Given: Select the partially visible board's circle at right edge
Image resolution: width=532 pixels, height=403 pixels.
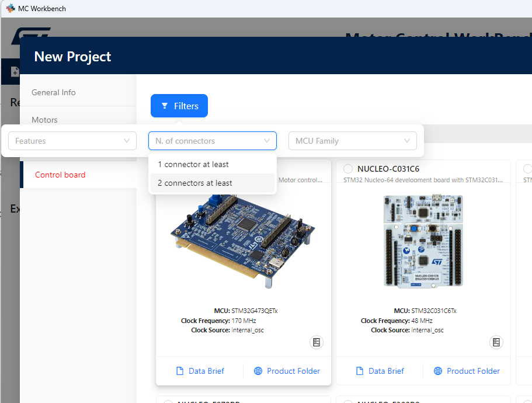Looking at the screenshot, I should [x=526, y=169].
